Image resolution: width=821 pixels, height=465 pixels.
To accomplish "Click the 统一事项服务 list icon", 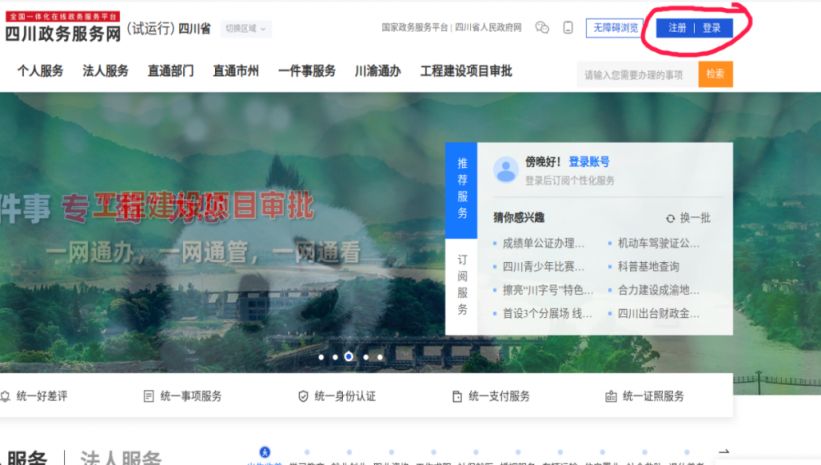I will coord(149,396).
